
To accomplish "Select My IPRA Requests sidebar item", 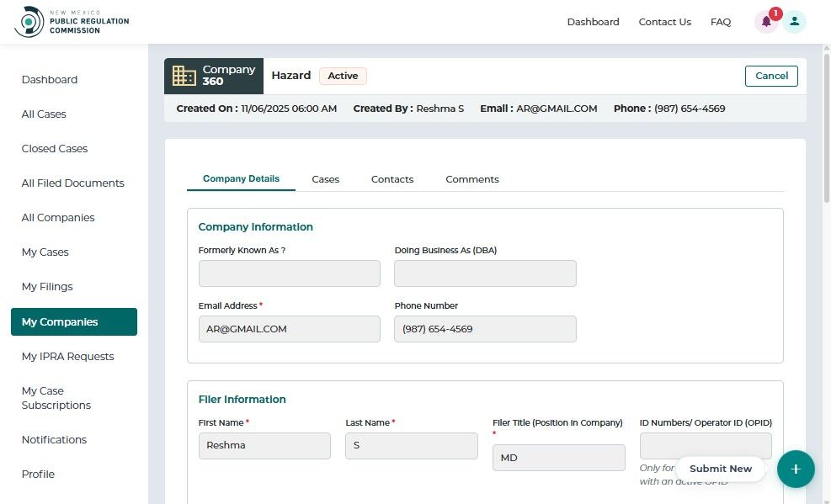I will 67,357.
